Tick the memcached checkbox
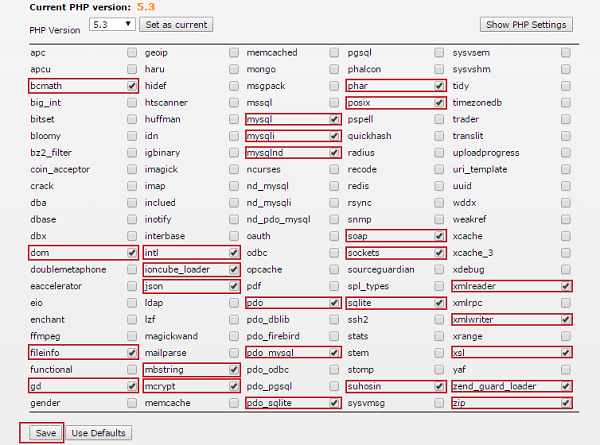 click(334, 52)
